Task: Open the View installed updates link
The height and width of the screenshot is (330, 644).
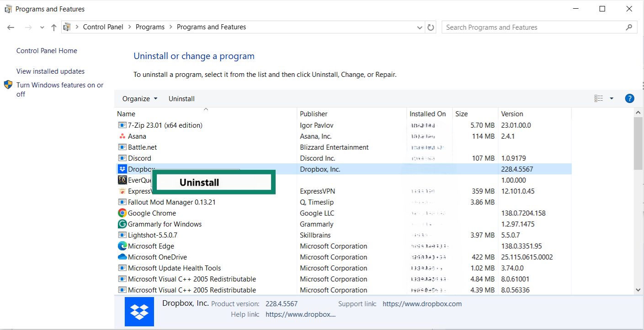Action: (x=50, y=71)
